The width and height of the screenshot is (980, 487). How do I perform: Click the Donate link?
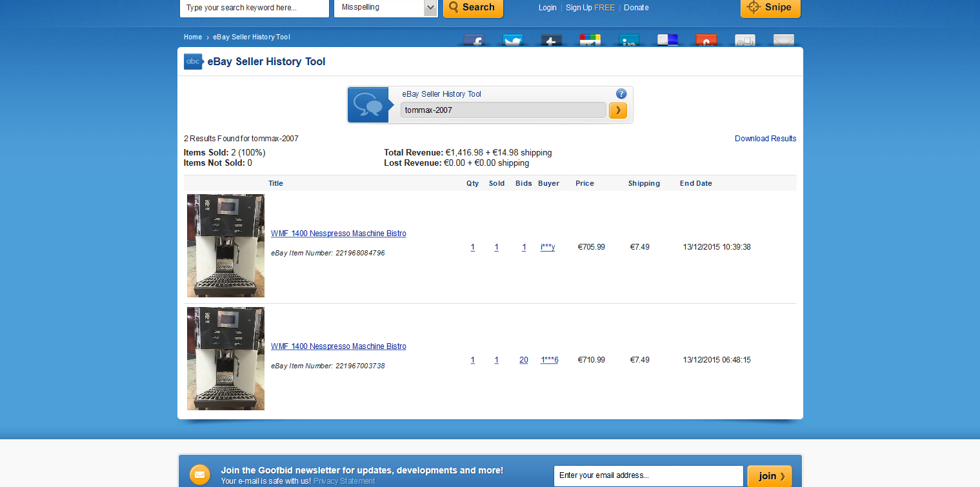pos(636,8)
